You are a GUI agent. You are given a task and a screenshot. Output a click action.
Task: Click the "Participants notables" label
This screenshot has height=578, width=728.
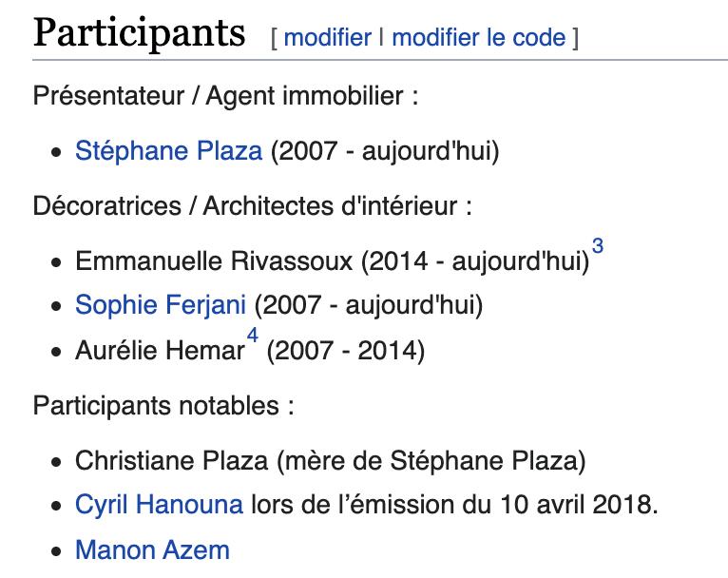pos(163,406)
